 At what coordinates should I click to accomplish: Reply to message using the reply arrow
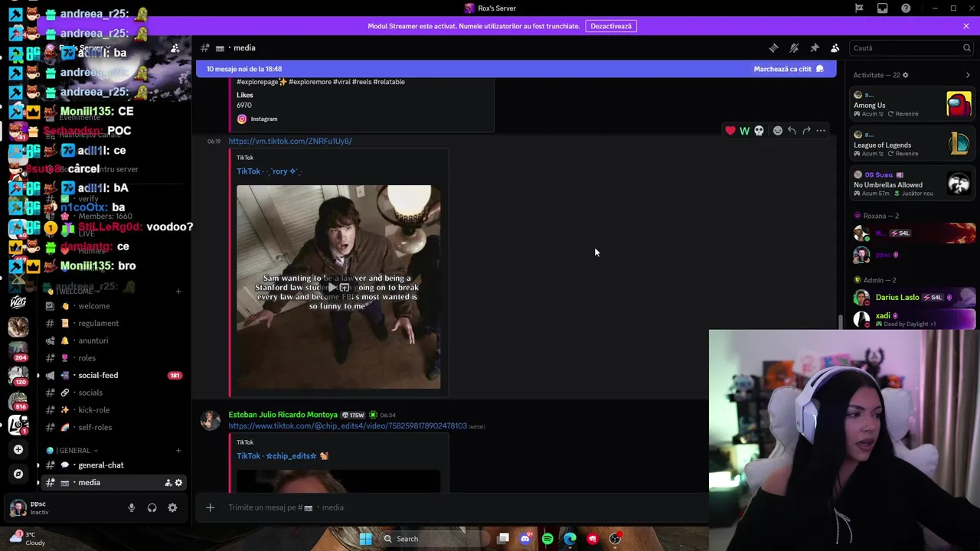click(x=792, y=131)
